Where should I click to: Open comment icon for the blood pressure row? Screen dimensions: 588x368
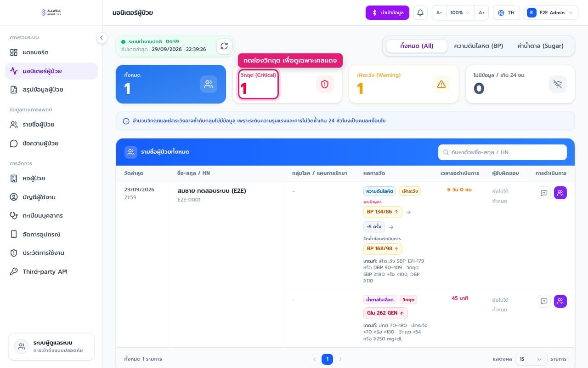pyautogui.click(x=544, y=193)
